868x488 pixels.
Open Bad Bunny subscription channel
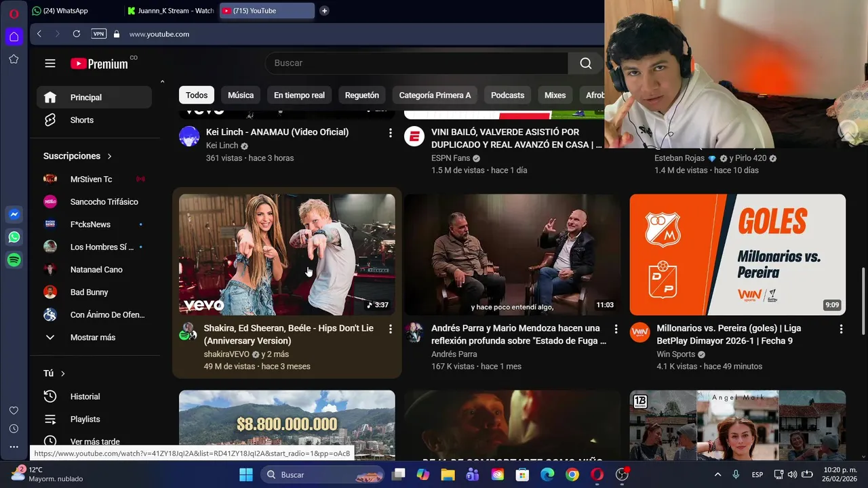pyautogui.click(x=94, y=292)
